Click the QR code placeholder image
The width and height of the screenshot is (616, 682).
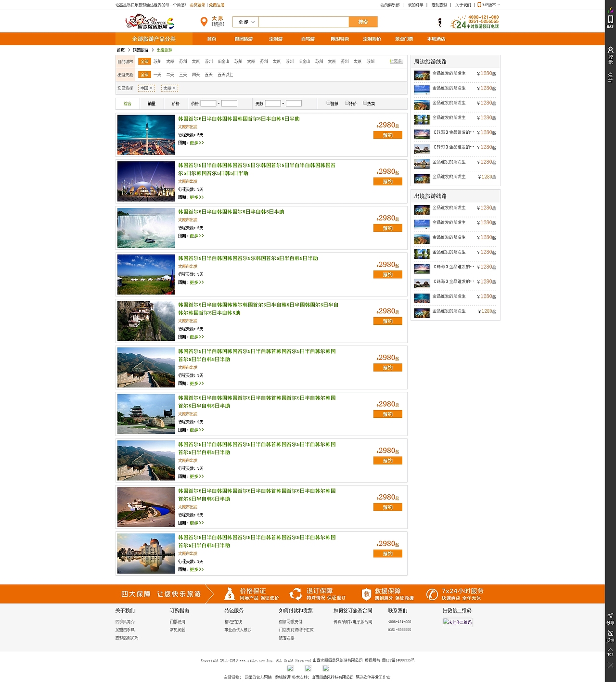coord(457,622)
